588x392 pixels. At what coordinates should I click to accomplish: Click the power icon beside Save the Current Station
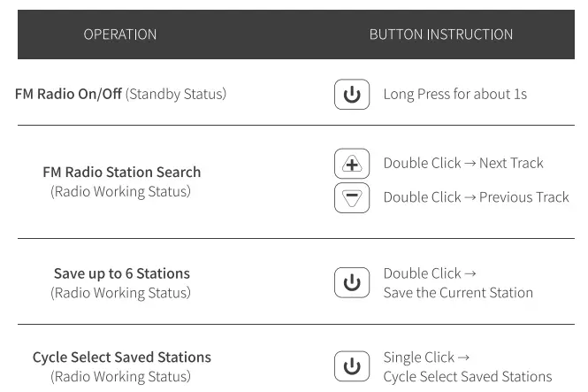click(351, 283)
